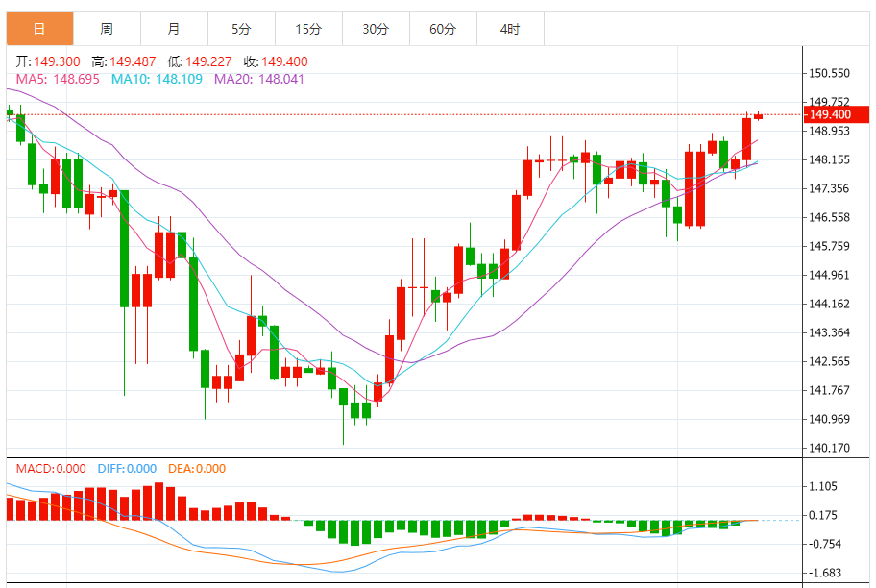The image size is (876, 588).
Task: Click the 144.162 price axis label
Action: pyautogui.click(x=829, y=304)
